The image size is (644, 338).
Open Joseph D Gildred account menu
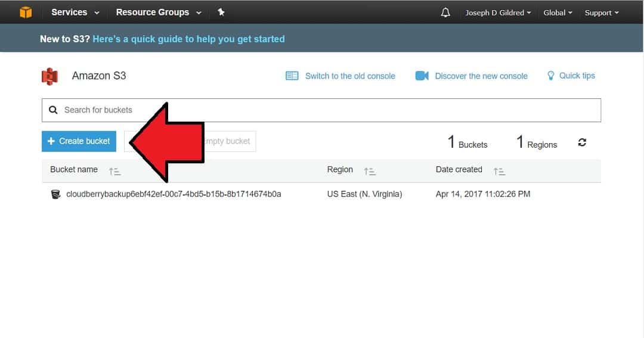(x=498, y=13)
